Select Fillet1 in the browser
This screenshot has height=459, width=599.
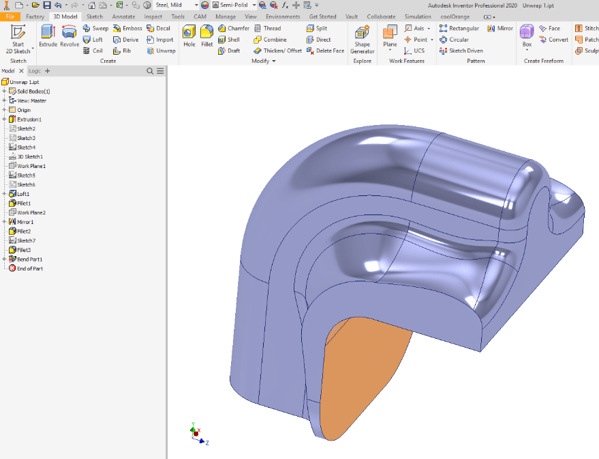(19, 203)
